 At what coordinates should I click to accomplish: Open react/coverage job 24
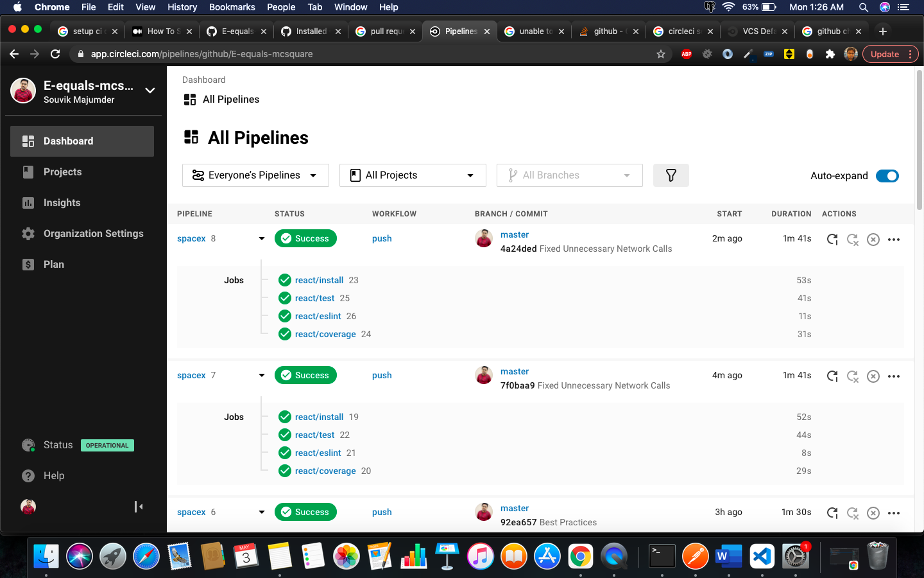coord(325,334)
